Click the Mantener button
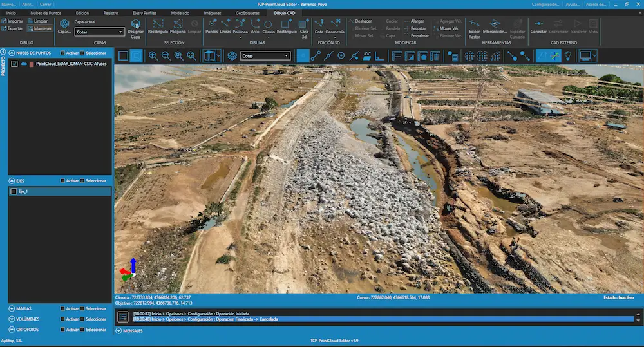Image resolution: width=644 pixels, height=347 pixels. tap(40, 28)
